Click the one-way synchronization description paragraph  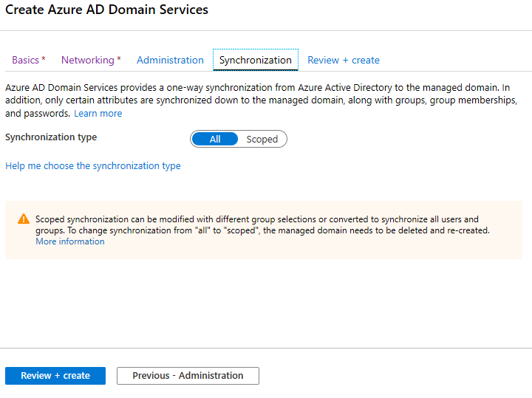(259, 100)
